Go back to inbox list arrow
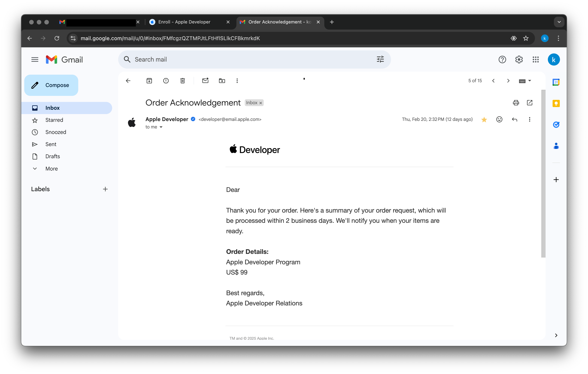The height and width of the screenshot is (374, 588). pyautogui.click(x=128, y=81)
